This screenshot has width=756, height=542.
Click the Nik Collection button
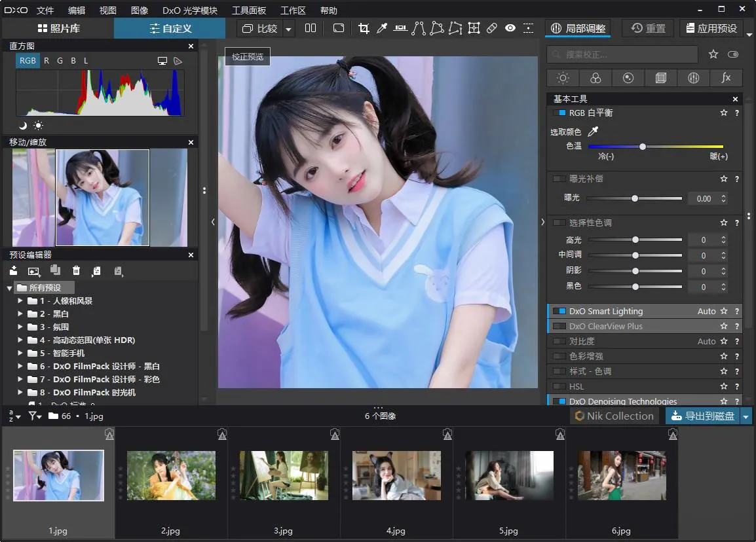(614, 416)
